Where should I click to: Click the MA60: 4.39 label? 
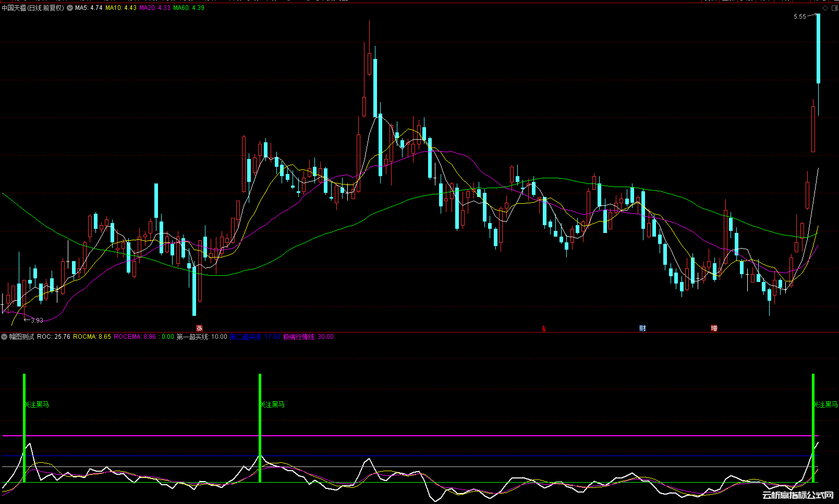pos(189,8)
